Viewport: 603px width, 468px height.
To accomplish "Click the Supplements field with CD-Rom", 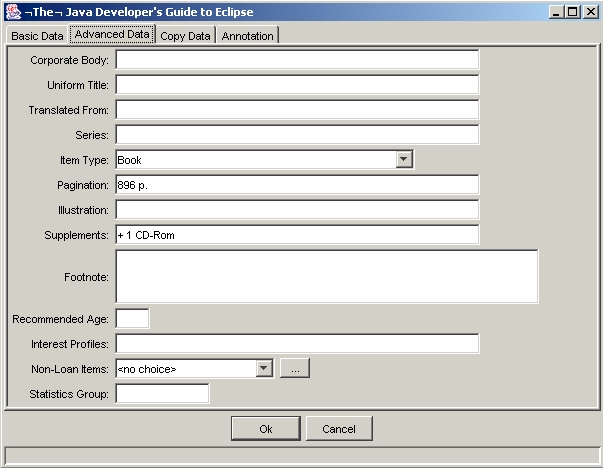I will tap(297, 235).
